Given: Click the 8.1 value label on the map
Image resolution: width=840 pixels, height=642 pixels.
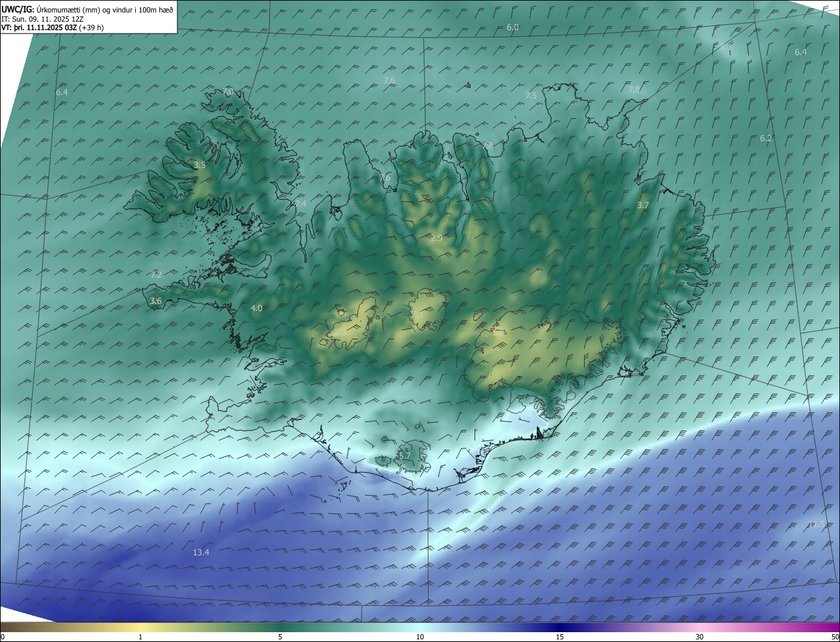Looking at the screenshot, I should (x=726, y=47).
